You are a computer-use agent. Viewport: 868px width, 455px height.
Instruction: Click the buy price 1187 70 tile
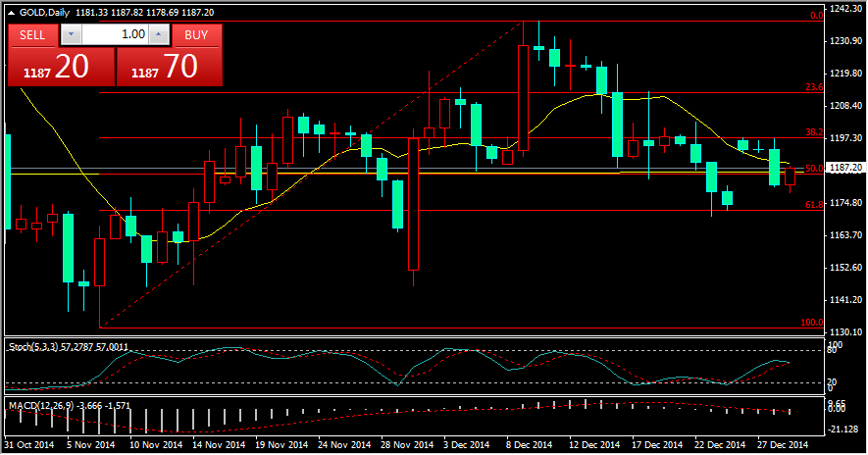point(169,67)
